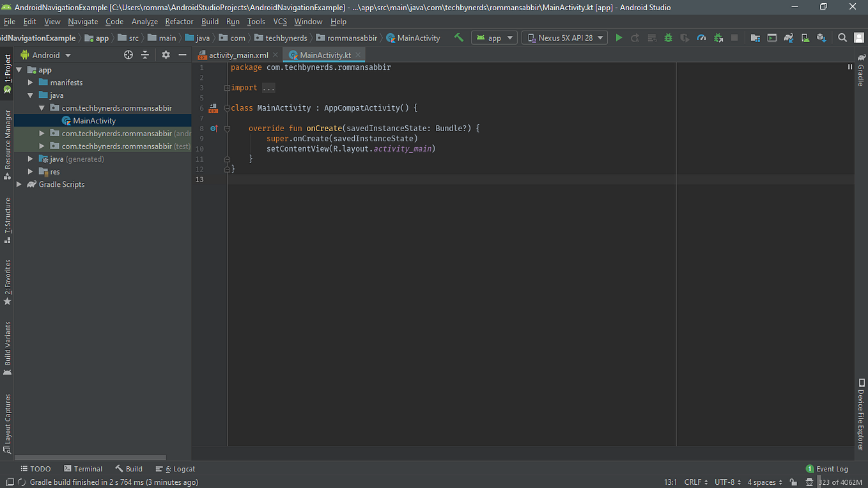Toggle the Terminal tool window

[83, 469]
